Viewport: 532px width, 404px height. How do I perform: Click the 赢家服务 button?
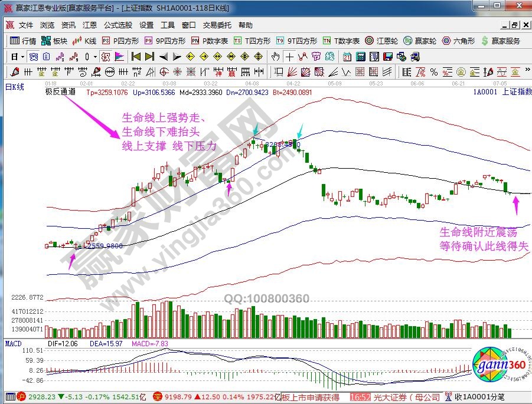(x=501, y=41)
